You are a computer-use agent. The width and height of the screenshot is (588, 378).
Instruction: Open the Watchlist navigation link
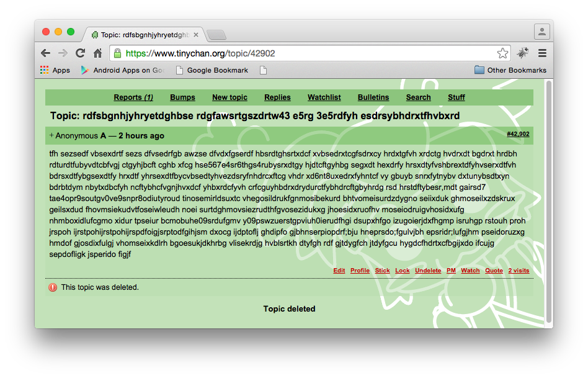click(x=324, y=97)
